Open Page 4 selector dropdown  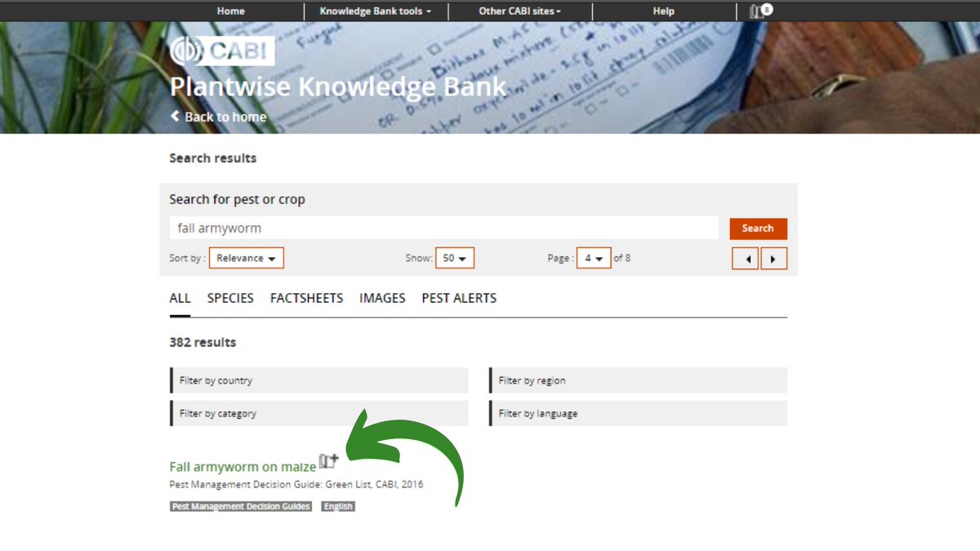[x=594, y=258]
